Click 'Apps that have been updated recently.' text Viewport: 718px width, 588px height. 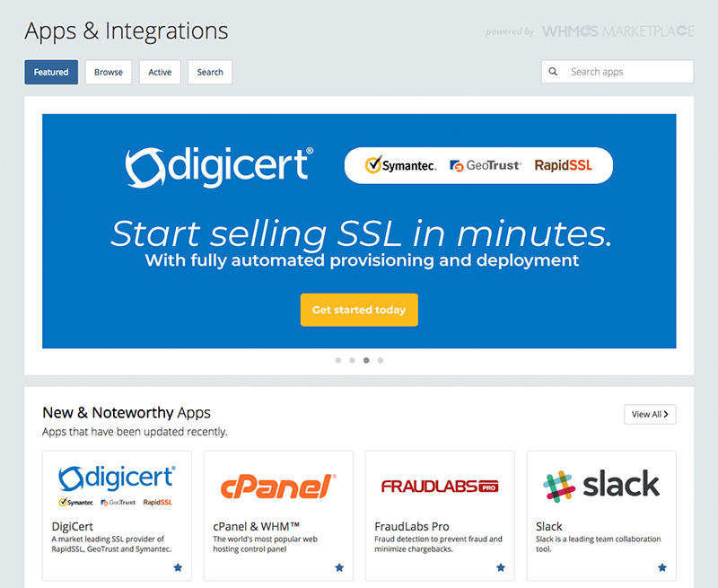135,432
